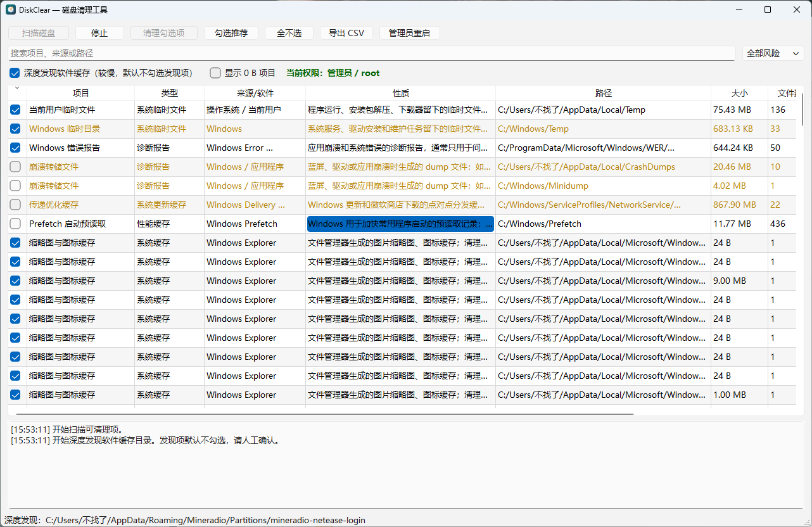Minimize the DiskClear window
Viewport: 812px width, 527px height.
[x=739, y=10]
